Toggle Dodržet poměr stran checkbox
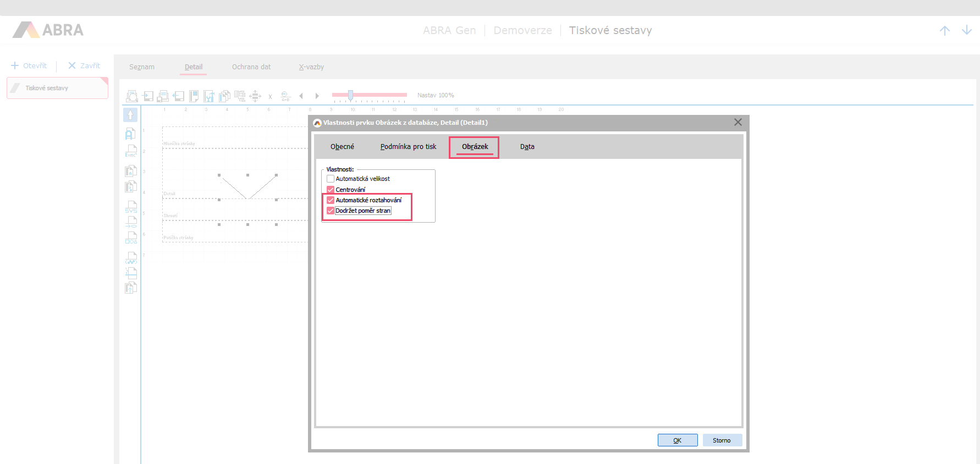Screen dimensions: 980x464 [x=331, y=211]
